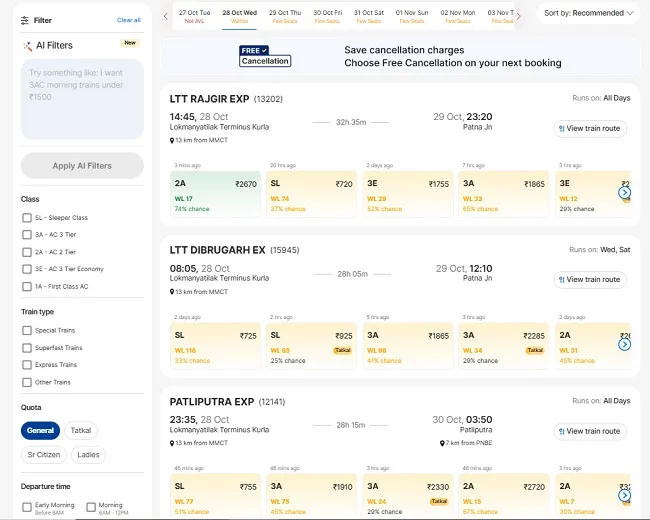650x520 pixels.
Task: Pick 3E ₹1755 fare on LTT RAJGIR EXP
Action: coord(408,194)
